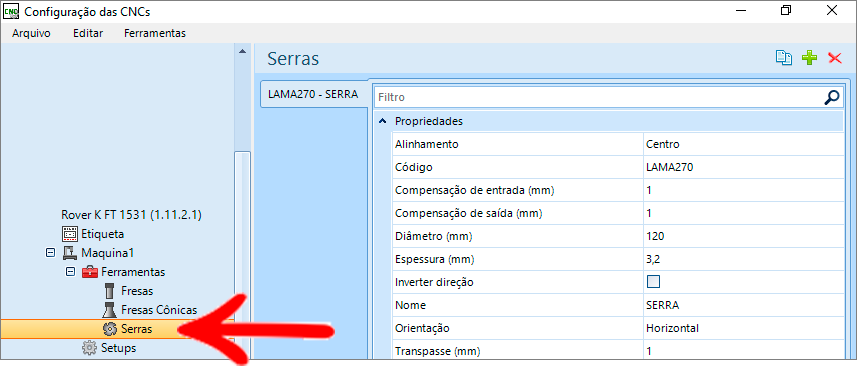The height and width of the screenshot is (380, 857).
Task: Click the Compensação de entrada (mm) label
Action: [475, 190]
